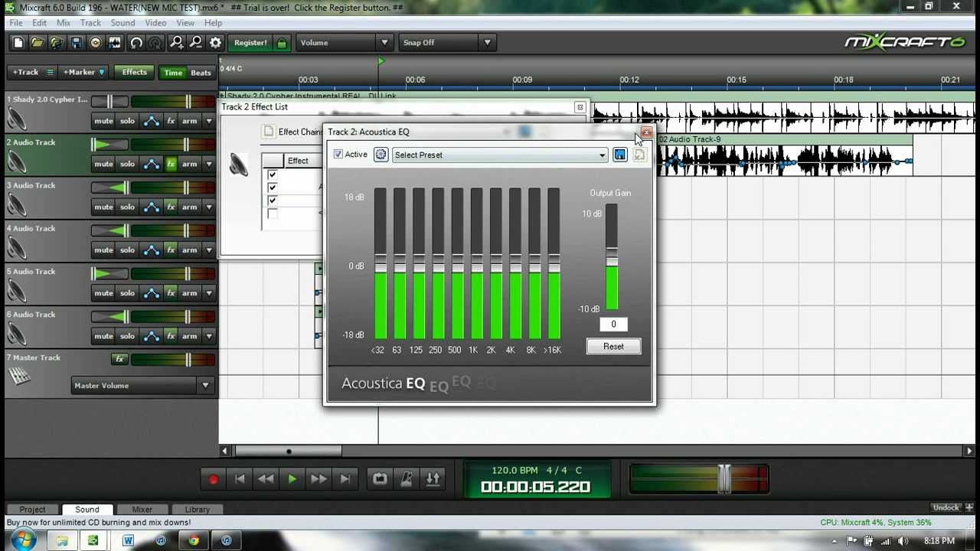Open the File menu
The width and height of the screenshot is (980, 551).
[x=16, y=23]
